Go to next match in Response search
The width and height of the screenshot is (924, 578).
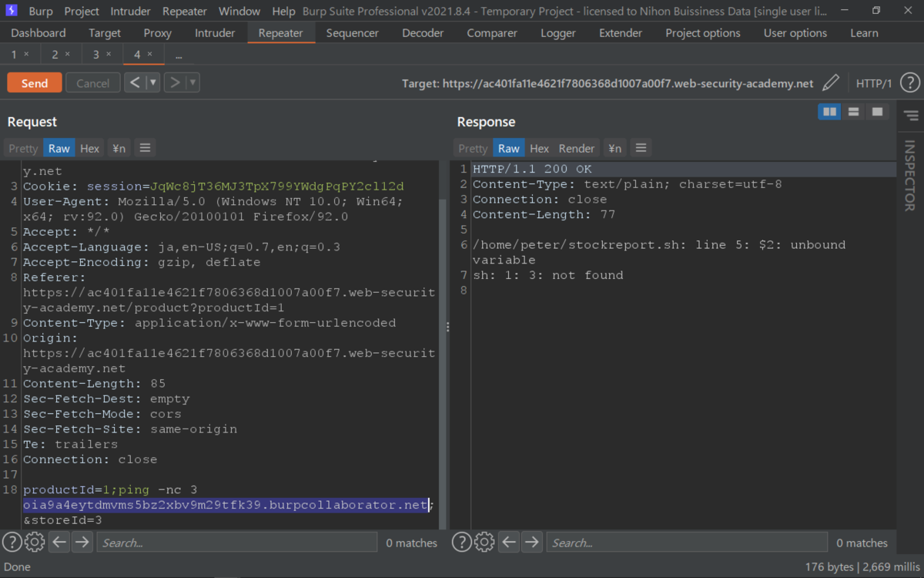click(531, 543)
